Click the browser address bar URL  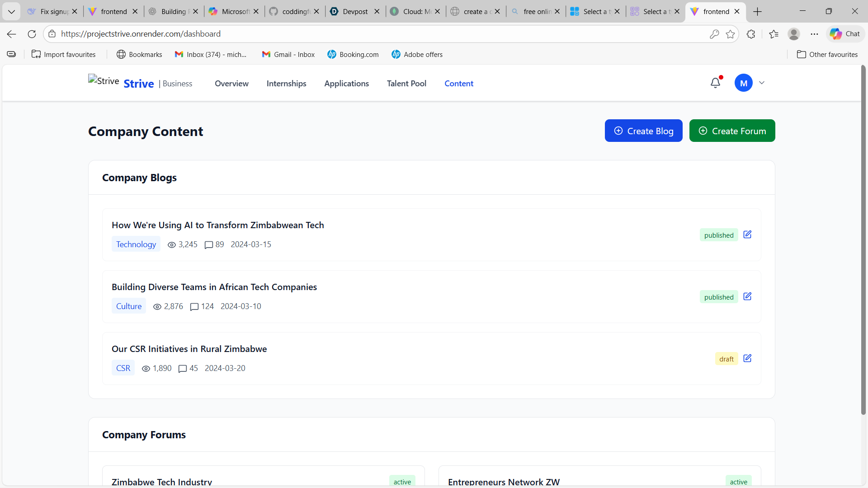141,34
